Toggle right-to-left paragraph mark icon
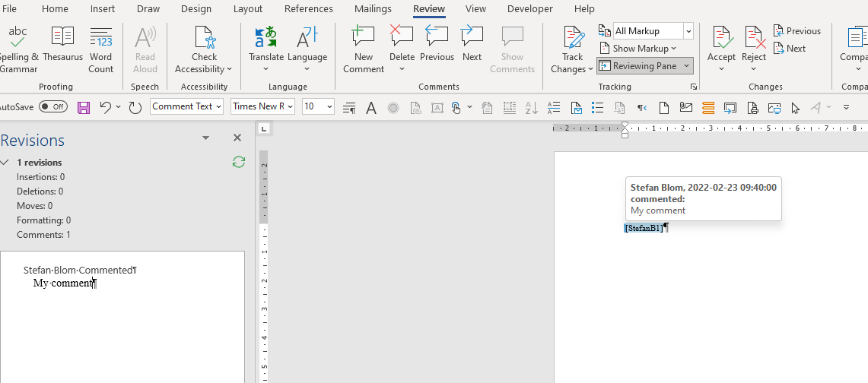The width and height of the screenshot is (868, 383). pos(641,108)
